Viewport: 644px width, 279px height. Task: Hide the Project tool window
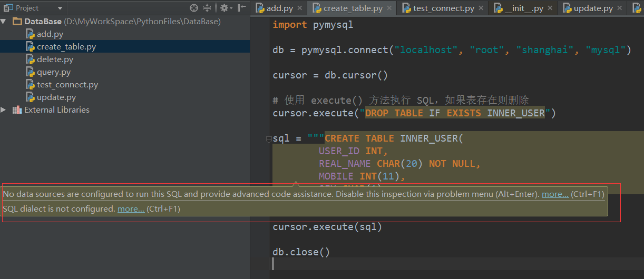tap(241, 8)
